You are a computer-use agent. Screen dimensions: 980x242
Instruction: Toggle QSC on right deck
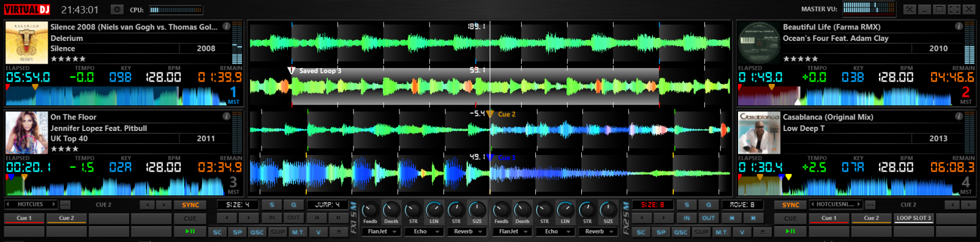(680, 232)
